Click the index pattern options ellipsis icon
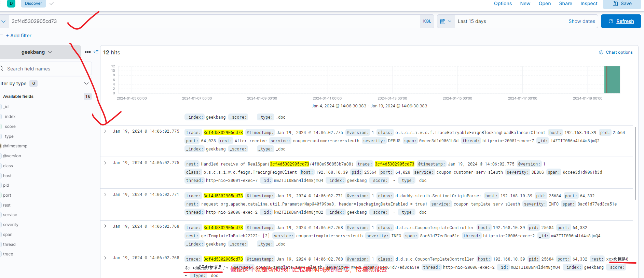The image size is (644, 278). pyautogui.click(x=88, y=52)
